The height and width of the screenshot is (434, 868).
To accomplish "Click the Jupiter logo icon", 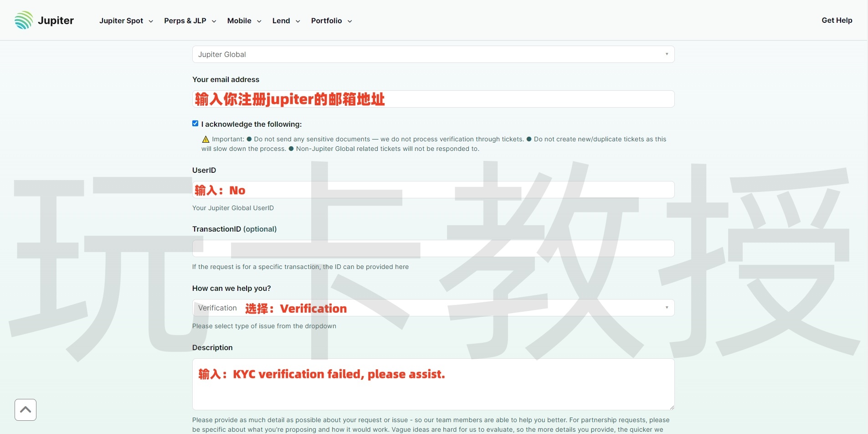I will coord(24,21).
